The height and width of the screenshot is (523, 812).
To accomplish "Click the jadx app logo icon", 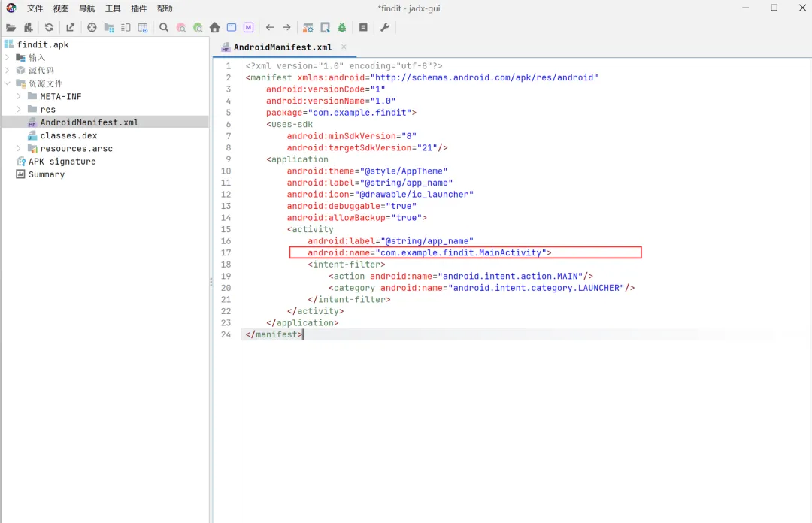I will (11, 8).
